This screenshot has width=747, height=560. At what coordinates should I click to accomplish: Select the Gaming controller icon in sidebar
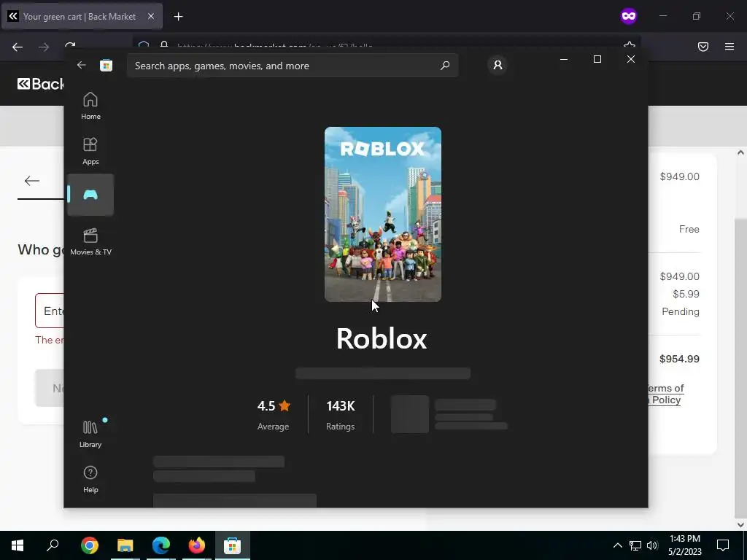point(90,195)
